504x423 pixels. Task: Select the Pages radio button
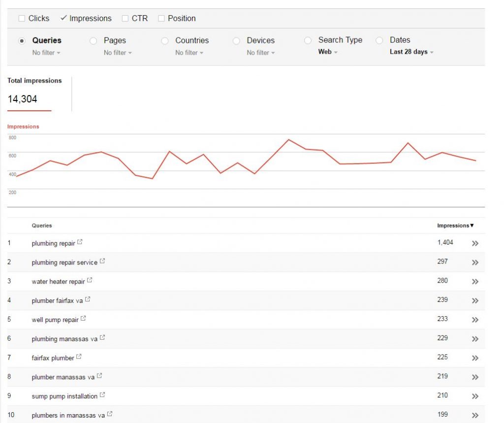(x=93, y=40)
